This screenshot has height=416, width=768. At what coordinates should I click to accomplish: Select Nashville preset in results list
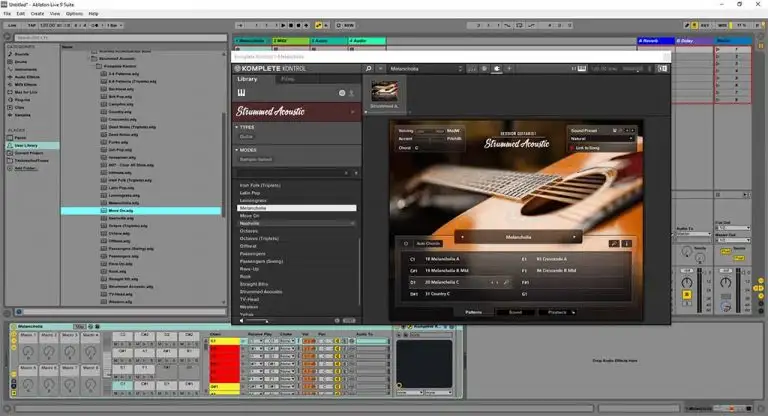click(296, 223)
